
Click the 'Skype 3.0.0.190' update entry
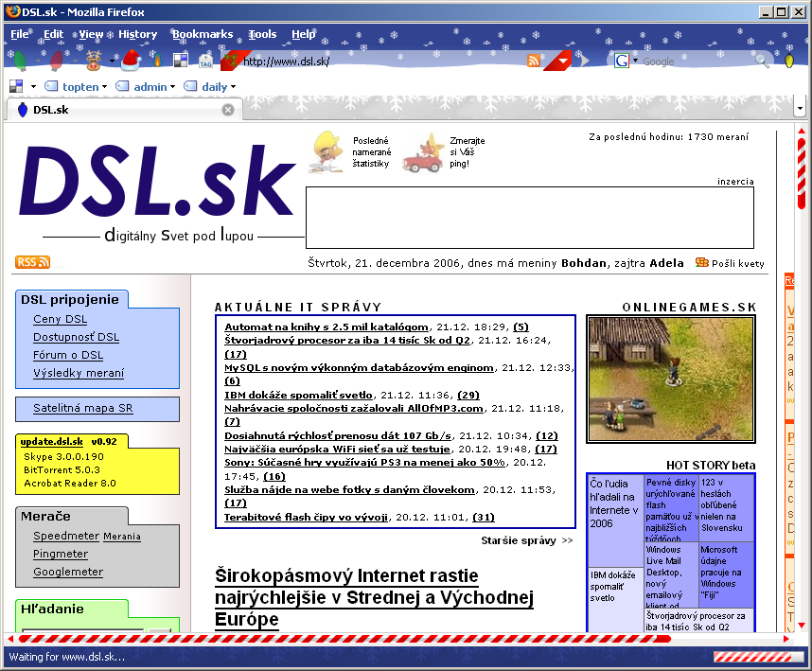(63, 457)
